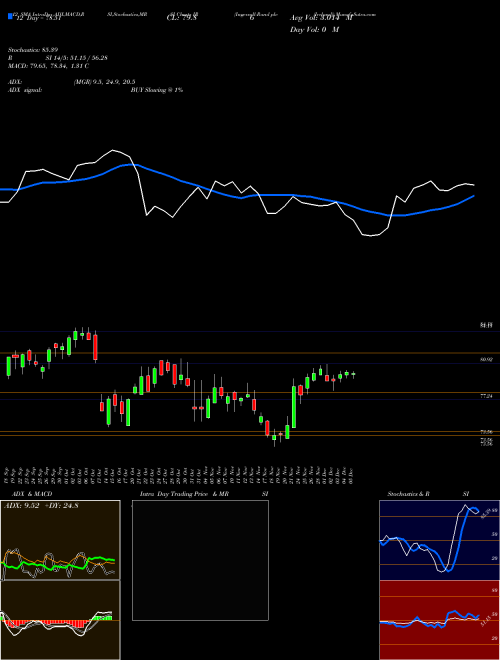Click the blue moving average line's peak

click(x=128, y=165)
